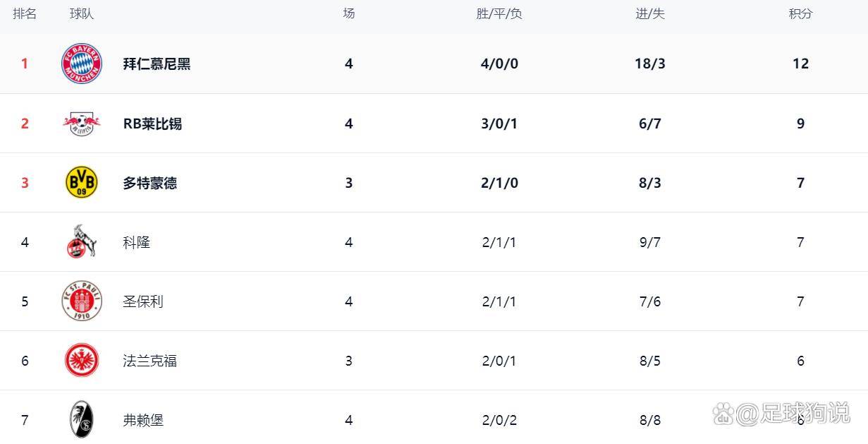This screenshot has height=444, width=868.
Task: Click the 胜/平/负 column header
Action: [x=499, y=13]
